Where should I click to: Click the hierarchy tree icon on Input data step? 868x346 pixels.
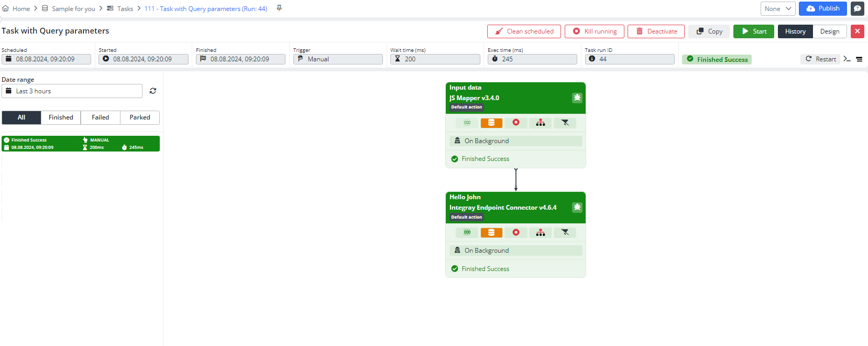pyautogui.click(x=540, y=123)
